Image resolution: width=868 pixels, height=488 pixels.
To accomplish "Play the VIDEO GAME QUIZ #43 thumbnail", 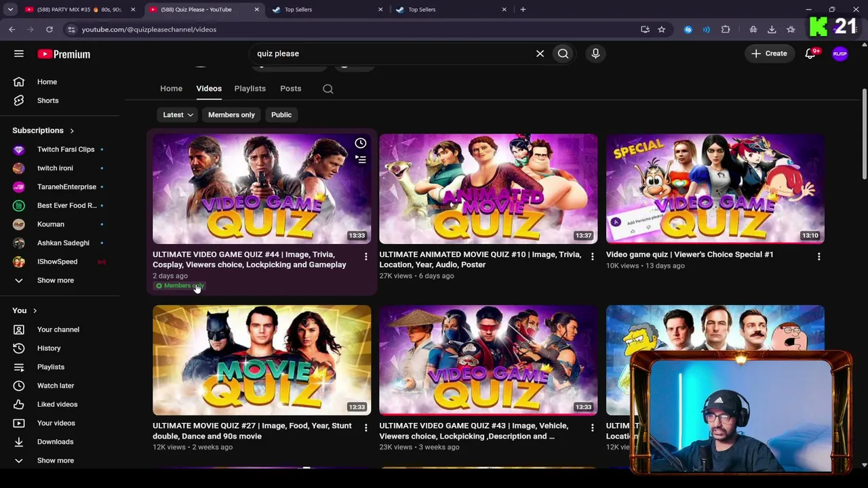I will pyautogui.click(x=488, y=360).
